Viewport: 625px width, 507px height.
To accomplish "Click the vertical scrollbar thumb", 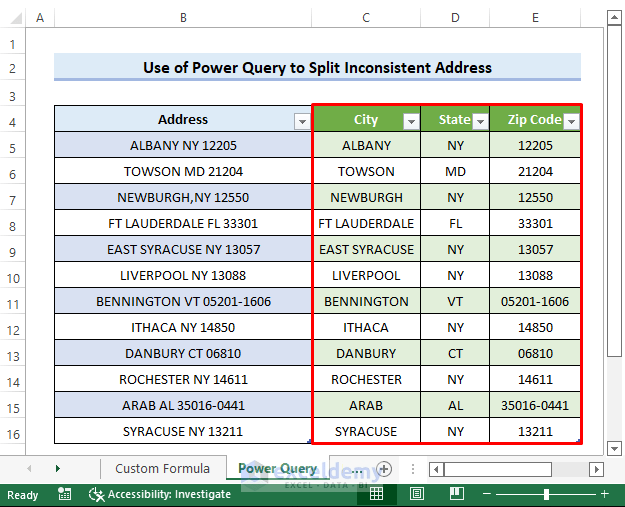I will [614, 191].
